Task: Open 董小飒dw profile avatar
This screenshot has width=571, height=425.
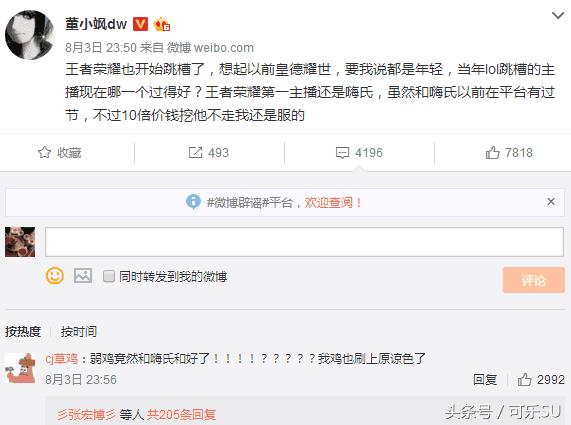Action: pyautogui.click(x=30, y=35)
